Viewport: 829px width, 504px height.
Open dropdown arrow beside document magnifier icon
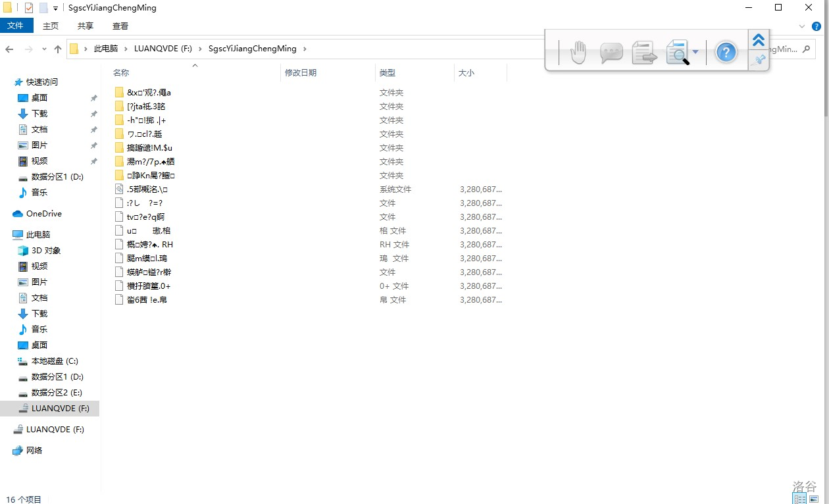pyautogui.click(x=695, y=53)
